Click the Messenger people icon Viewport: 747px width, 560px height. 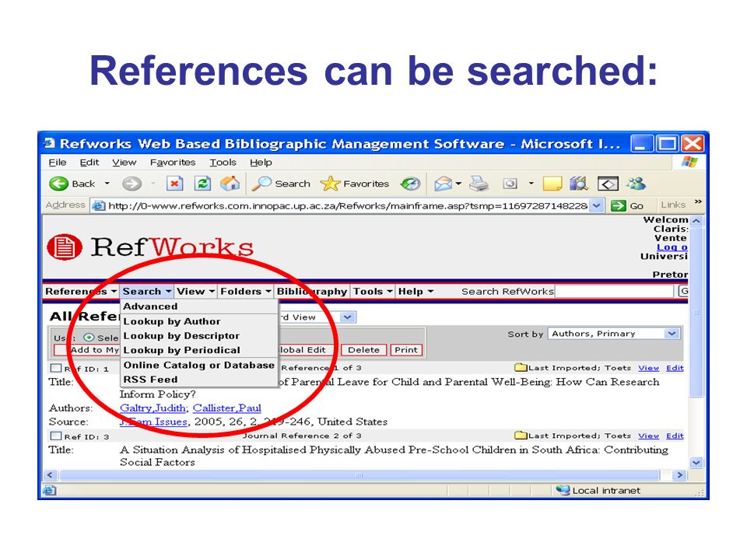point(637,184)
